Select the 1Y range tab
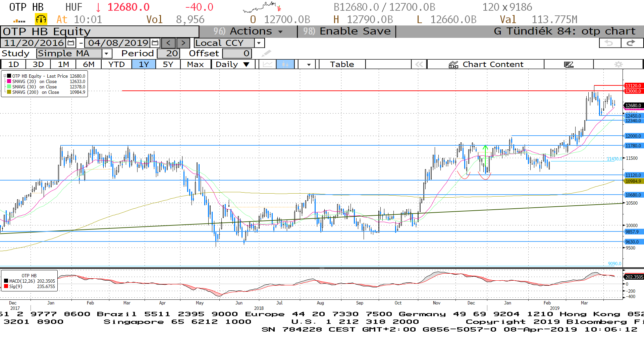This screenshot has height=348, width=644. pos(144,64)
